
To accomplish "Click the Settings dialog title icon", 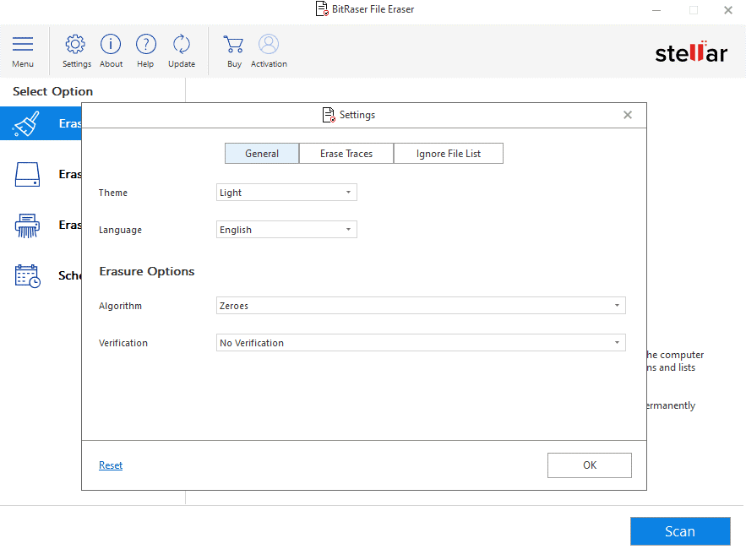I will 329,115.
